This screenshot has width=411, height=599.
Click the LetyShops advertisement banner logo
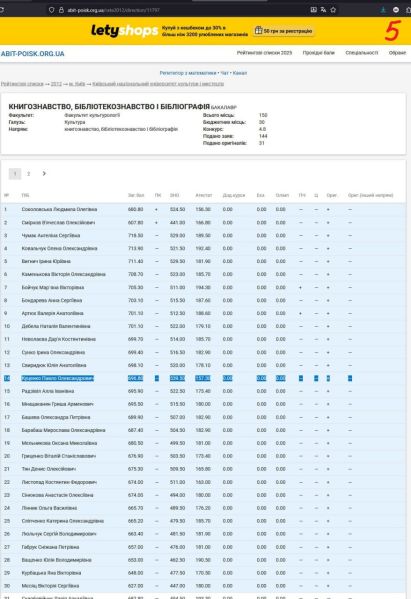click(124, 31)
